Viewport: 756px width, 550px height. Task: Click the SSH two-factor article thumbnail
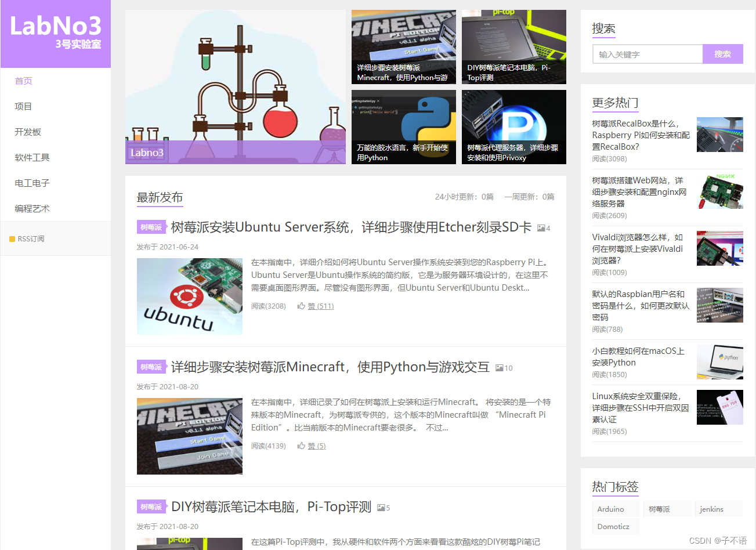tap(720, 407)
